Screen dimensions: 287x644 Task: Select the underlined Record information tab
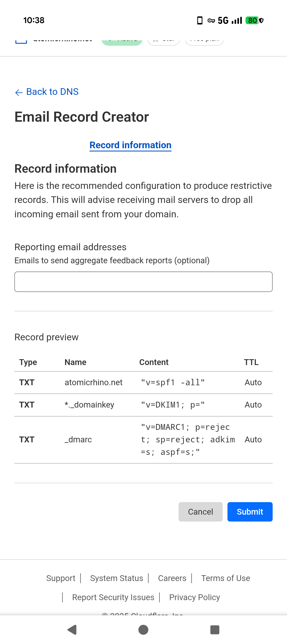[x=130, y=145]
